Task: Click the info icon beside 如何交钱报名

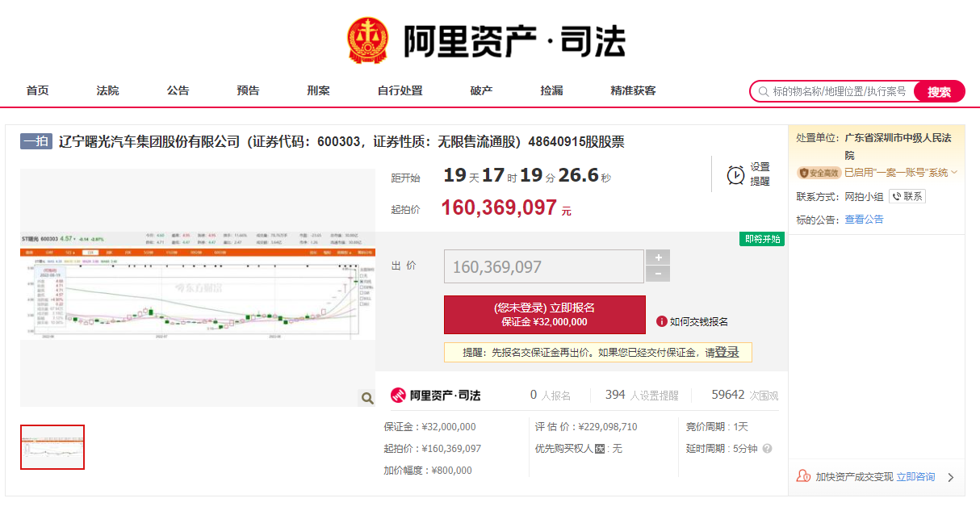Action: tap(662, 321)
